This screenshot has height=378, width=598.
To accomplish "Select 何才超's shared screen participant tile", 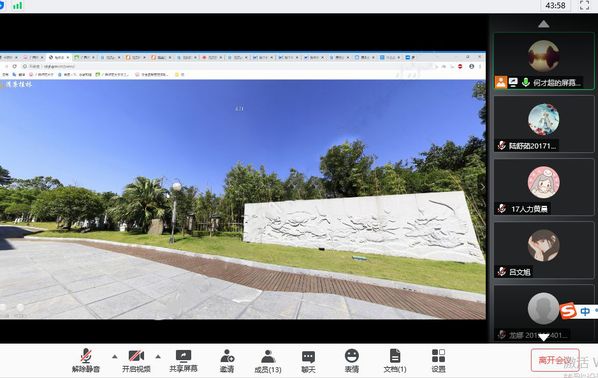I will (544, 61).
